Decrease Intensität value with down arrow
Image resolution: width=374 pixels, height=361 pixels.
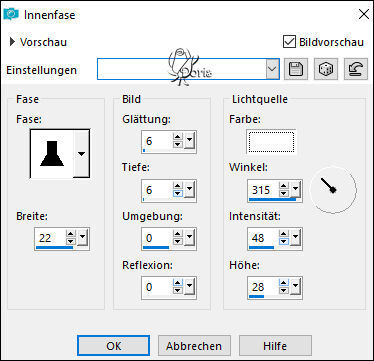(284, 242)
